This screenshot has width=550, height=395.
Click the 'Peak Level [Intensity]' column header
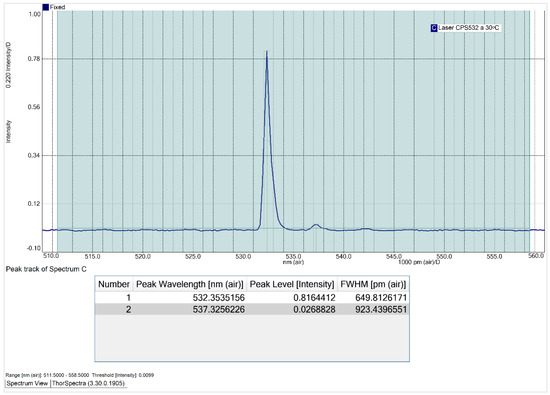pos(292,284)
